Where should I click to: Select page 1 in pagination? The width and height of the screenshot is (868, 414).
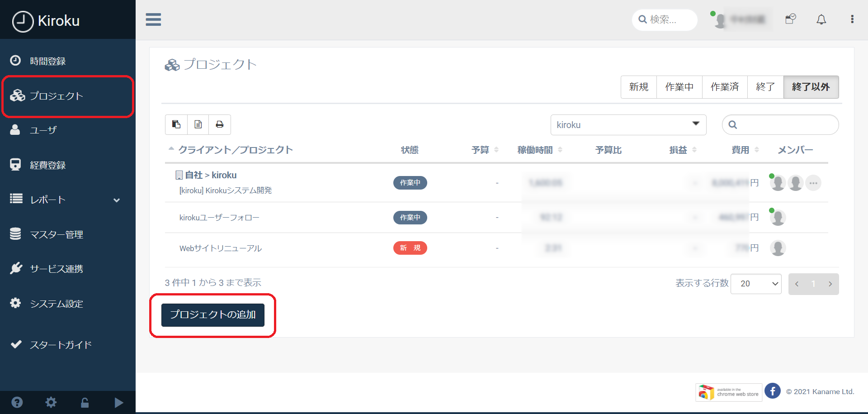[x=813, y=284]
